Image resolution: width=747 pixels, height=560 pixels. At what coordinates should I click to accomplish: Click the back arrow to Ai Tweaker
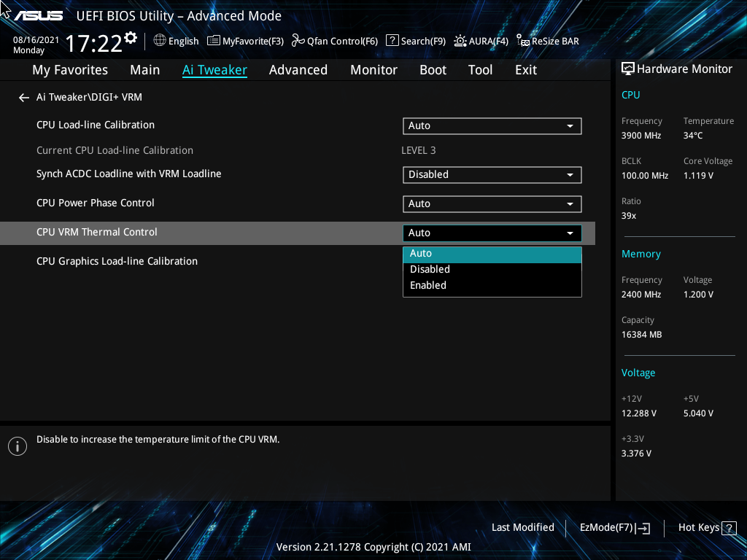click(x=24, y=98)
